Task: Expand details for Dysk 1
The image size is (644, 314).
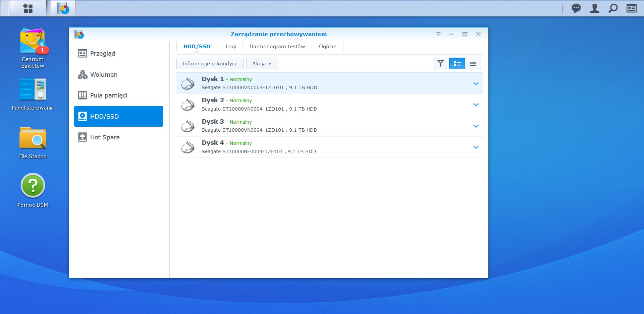Action: pyautogui.click(x=476, y=83)
